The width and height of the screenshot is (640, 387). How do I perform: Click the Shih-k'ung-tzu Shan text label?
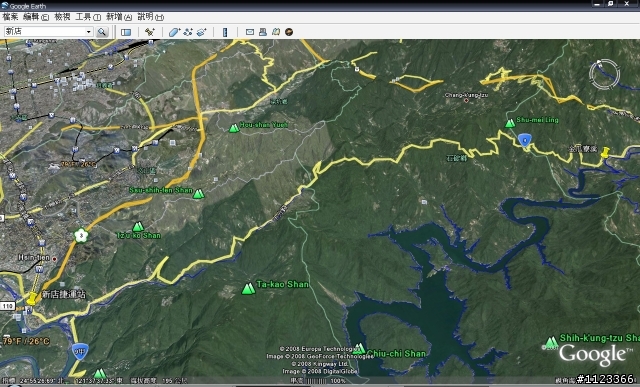[600, 338]
